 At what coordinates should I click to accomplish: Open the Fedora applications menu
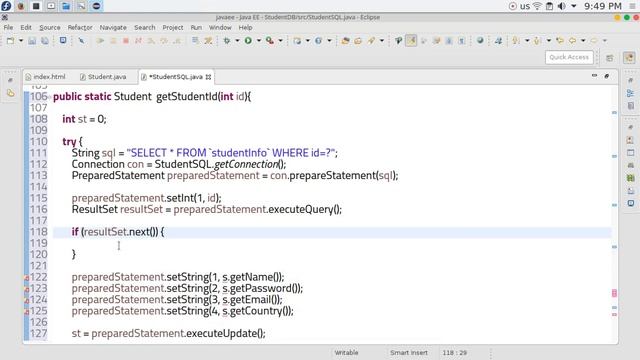tap(6, 6)
